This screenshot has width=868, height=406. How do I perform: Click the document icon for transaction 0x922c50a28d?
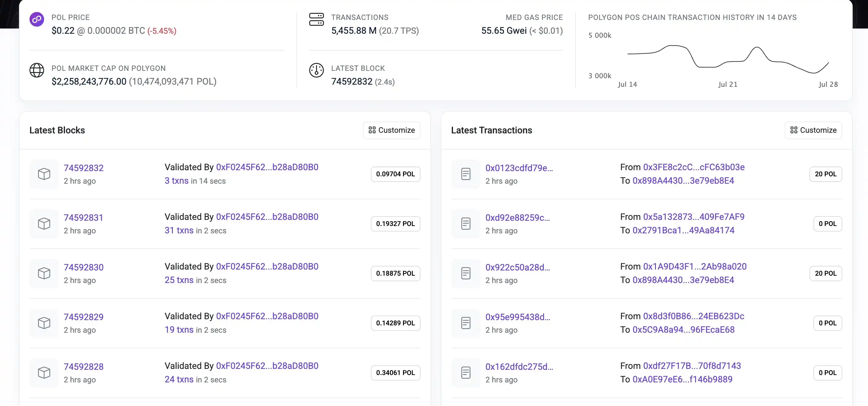[466, 273]
